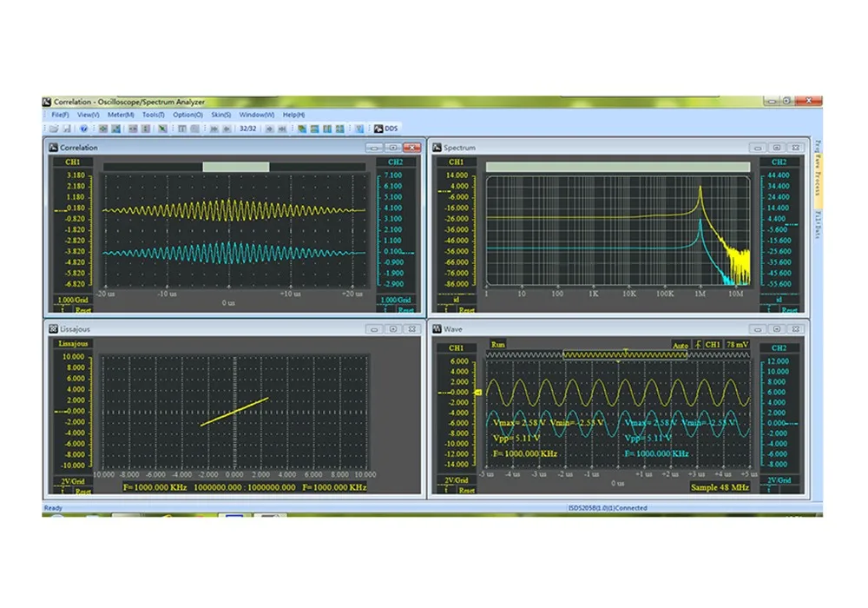The height and width of the screenshot is (608, 868).
Task: Click the four-pane grid layout toolbar icon
Action: (x=340, y=129)
